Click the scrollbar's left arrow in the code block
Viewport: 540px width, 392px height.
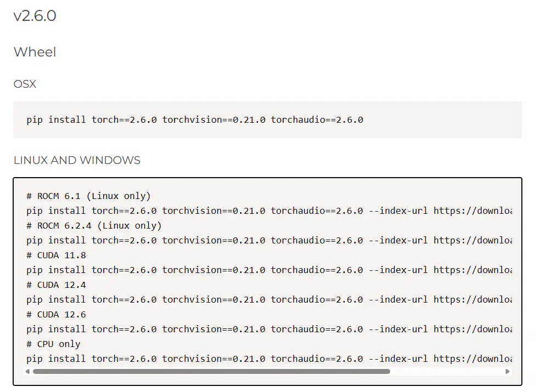[x=27, y=371]
